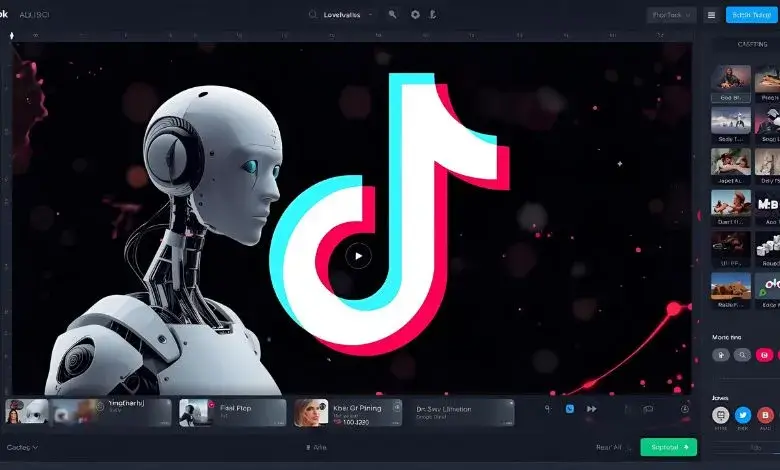Select the Ymofherh|j clip card
The width and height of the screenshot is (780, 470).
111,412
